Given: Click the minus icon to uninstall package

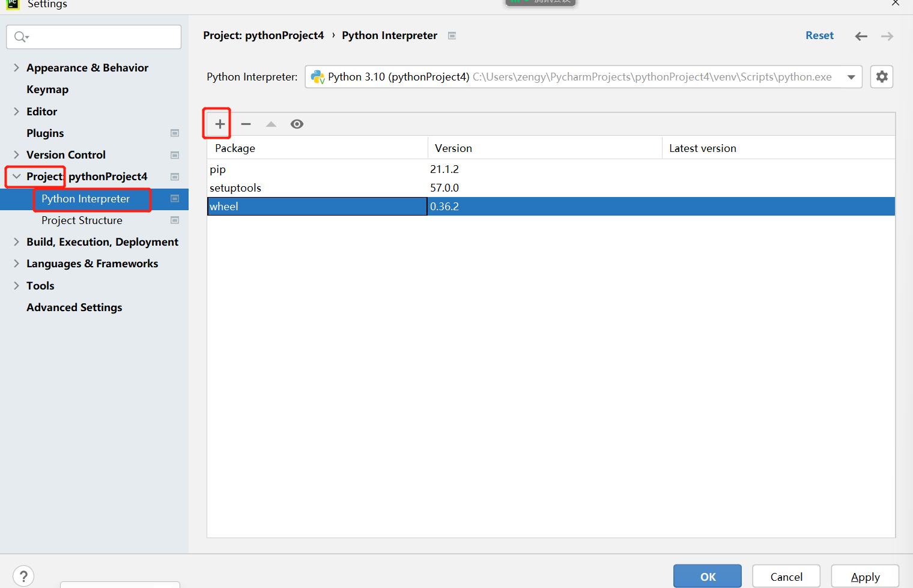Looking at the screenshot, I should pos(246,124).
